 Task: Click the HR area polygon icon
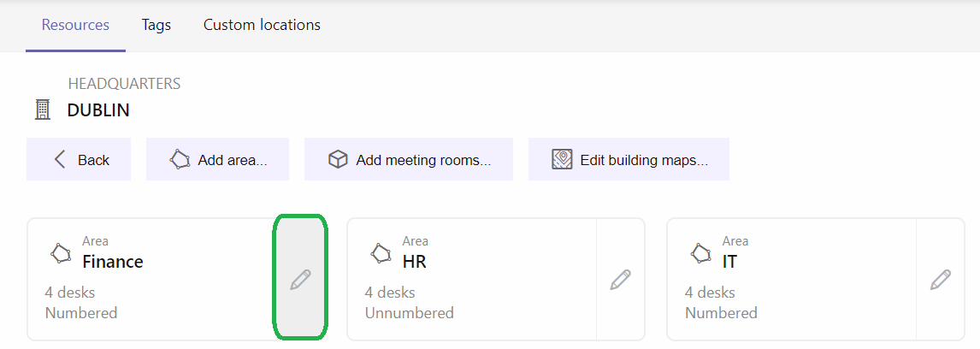[x=381, y=252]
